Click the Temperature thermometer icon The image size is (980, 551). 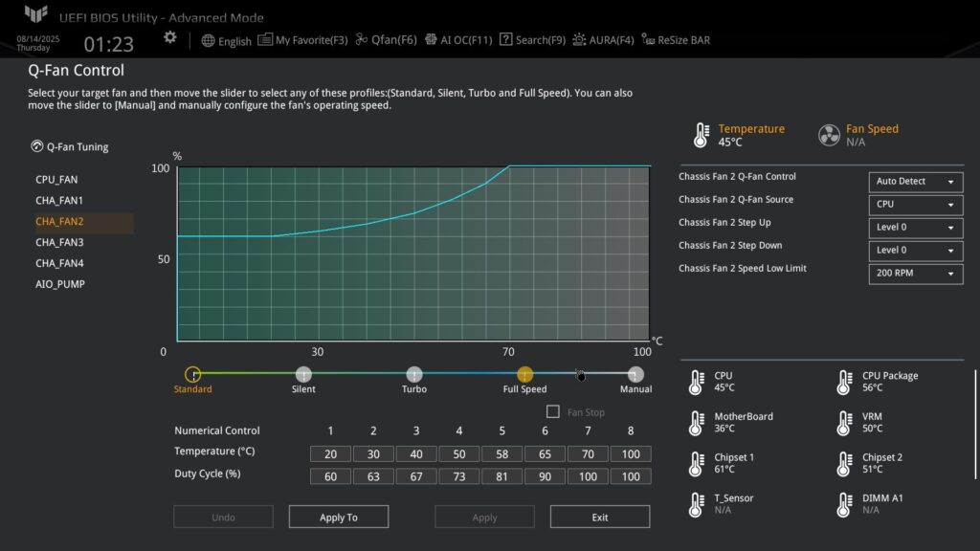coord(702,135)
